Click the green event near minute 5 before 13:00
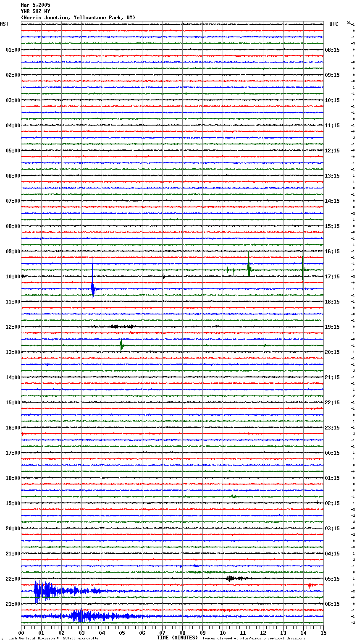The width and height of the screenshot is (357, 644). coord(121,345)
